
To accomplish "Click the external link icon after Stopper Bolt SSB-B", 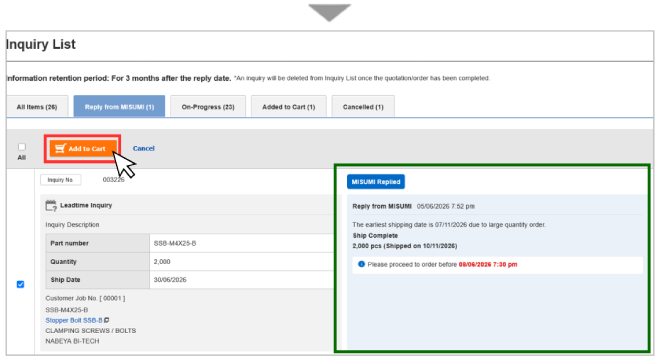I will pyautogui.click(x=106, y=320).
